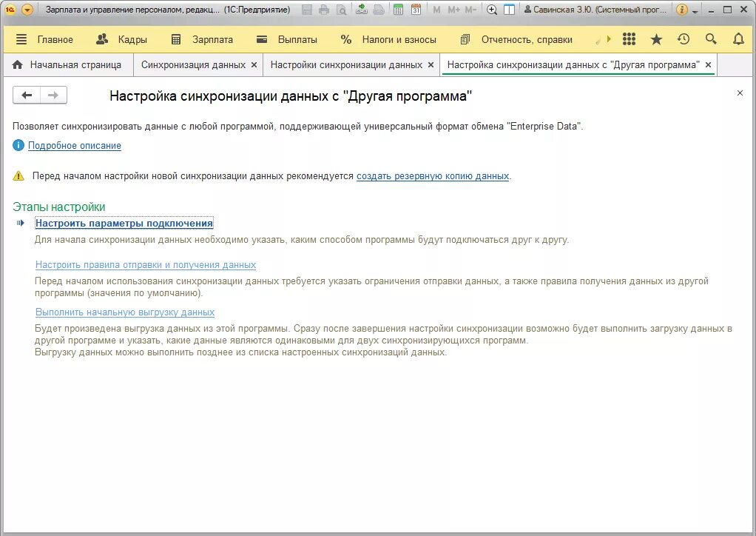Select the Настройка синхронизации с "Другая программа" tab
756x536 pixels.
point(573,64)
